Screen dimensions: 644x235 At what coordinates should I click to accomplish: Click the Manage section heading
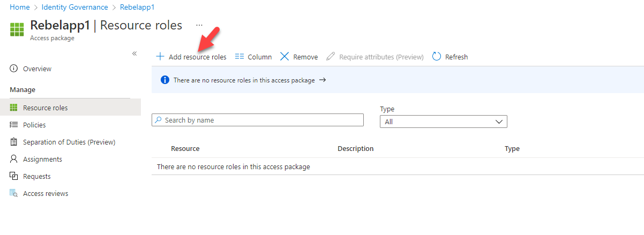(23, 90)
